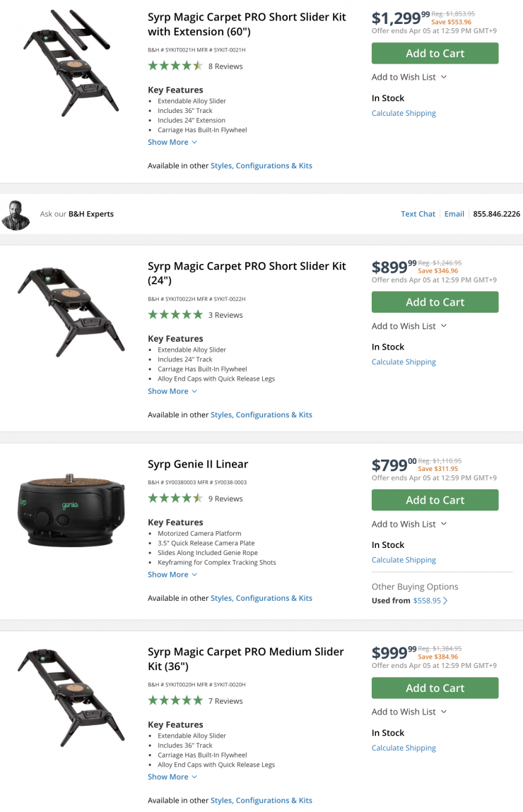This screenshot has height=812, width=523.
Task: Open Add to Wish List dropdown for 24" Kit
Action: coord(409,326)
